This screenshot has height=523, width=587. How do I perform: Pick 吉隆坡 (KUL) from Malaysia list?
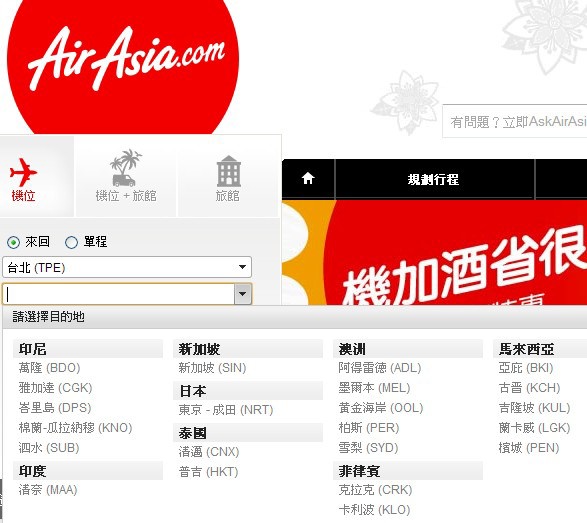click(534, 408)
